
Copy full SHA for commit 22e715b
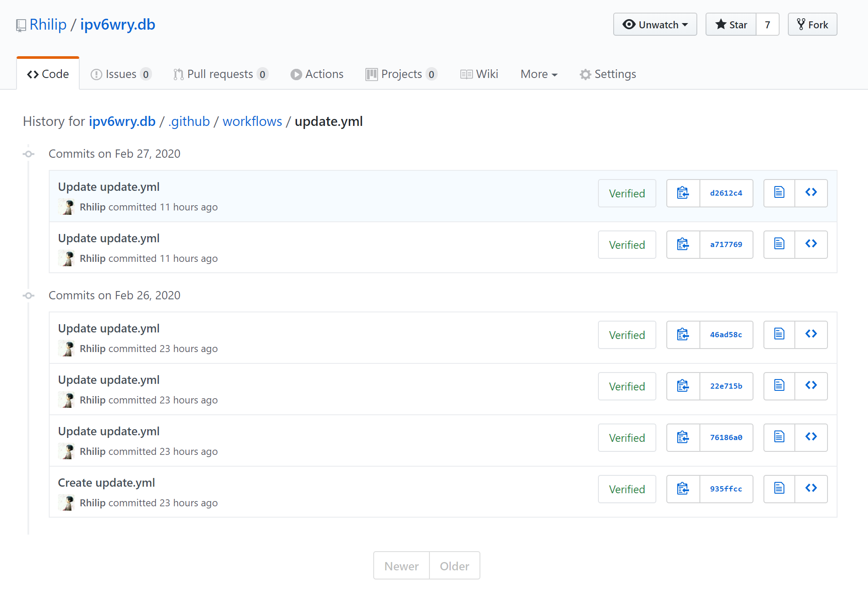coord(683,386)
